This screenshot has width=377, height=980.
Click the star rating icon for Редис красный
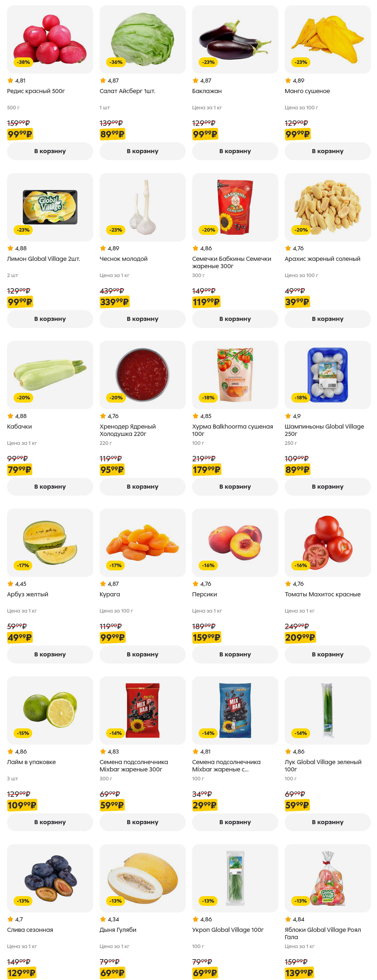[x=10, y=81]
